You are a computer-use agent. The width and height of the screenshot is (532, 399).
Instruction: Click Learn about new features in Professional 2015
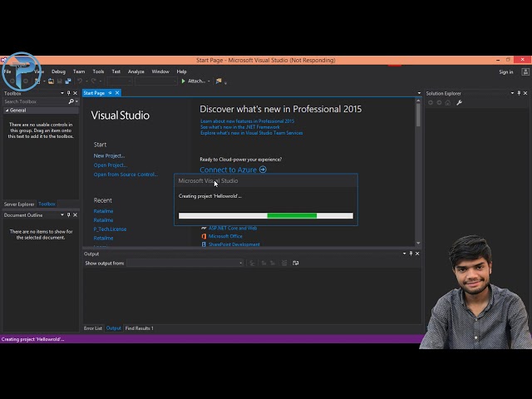tap(248, 121)
